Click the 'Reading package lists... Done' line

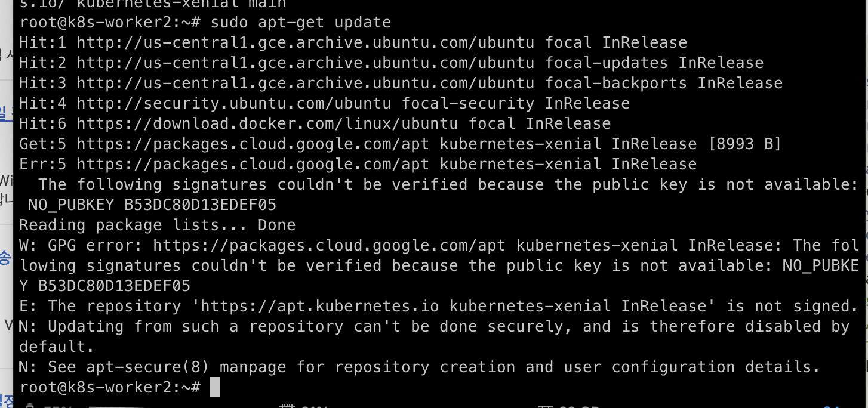coord(158,225)
